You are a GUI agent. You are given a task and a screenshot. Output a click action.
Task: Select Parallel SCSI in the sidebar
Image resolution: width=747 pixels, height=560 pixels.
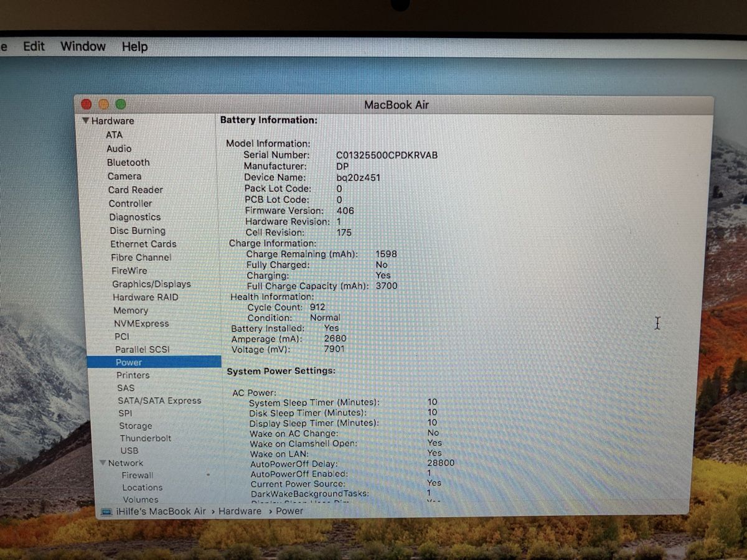point(142,350)
